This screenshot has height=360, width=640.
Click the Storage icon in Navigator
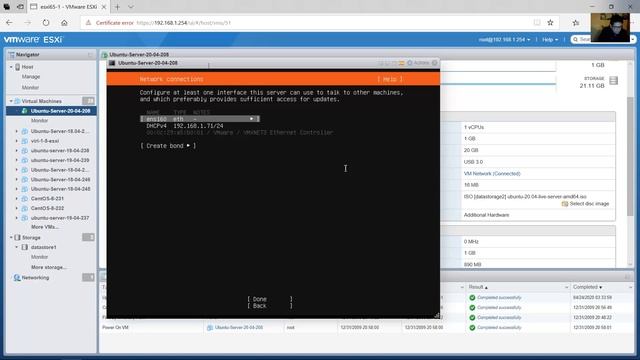click(x=17, y=237)
